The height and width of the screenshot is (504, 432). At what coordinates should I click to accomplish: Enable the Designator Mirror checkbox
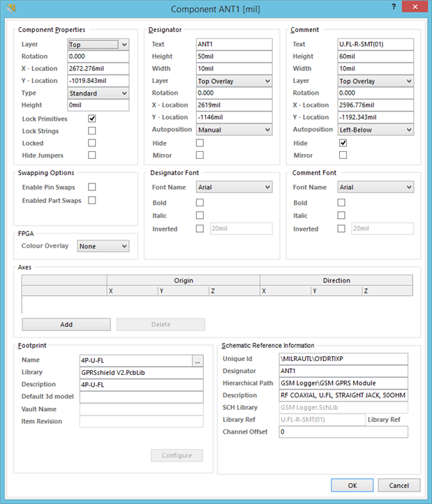click(200, 155)
